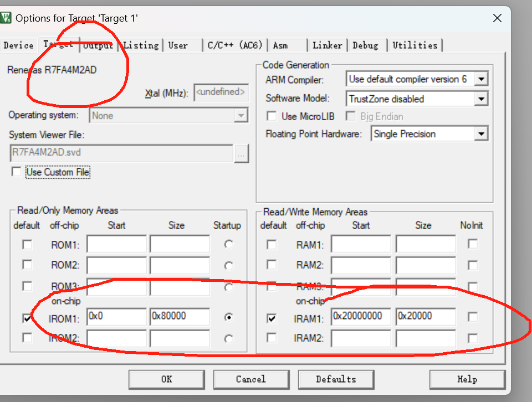Click the IRAM1 Size field
532x402 pixels.
pos(426,316)
